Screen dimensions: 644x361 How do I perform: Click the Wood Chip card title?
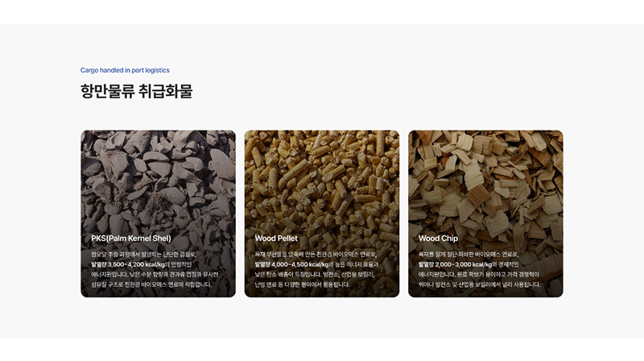tap(438, 238)
